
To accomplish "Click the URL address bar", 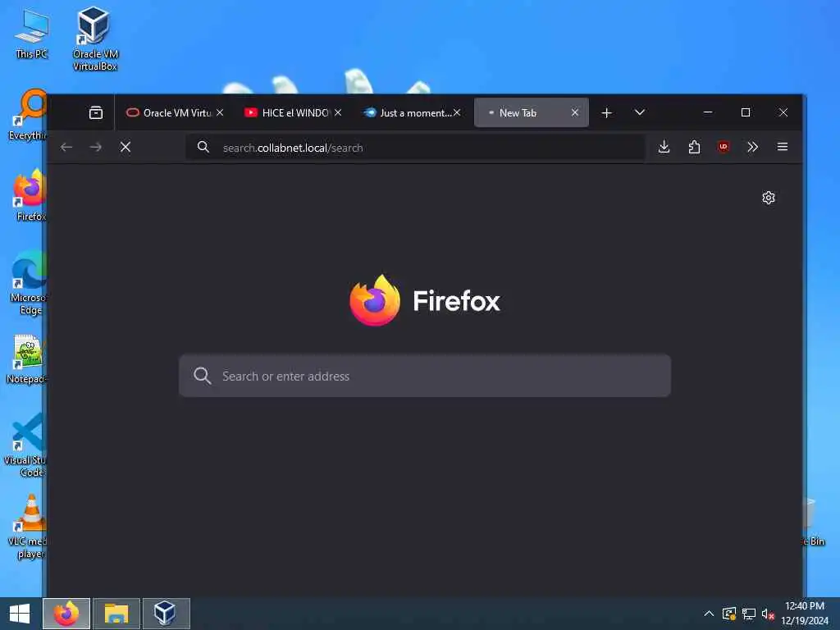I will pos(415,148).
